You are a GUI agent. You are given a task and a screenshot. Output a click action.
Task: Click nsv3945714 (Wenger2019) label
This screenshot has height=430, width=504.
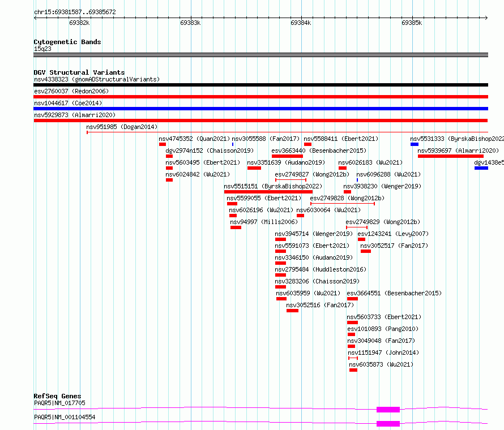point(314,234)
